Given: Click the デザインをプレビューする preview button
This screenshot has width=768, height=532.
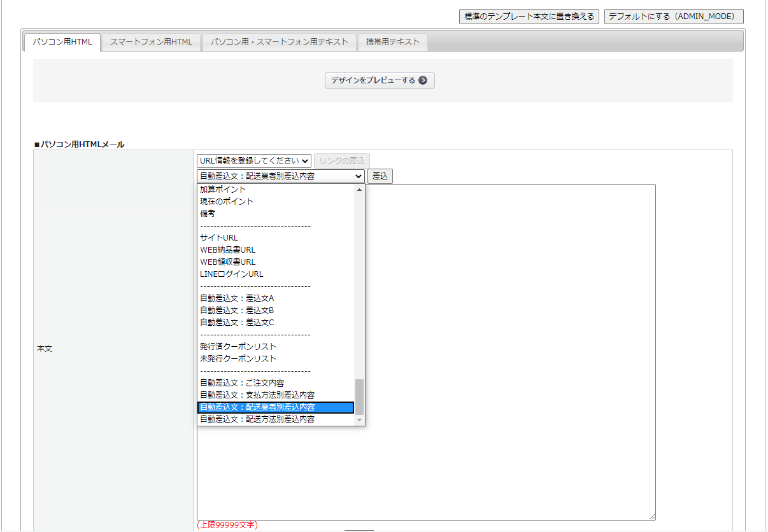Looking at the screenshot, I should click(x=380, y=80).
